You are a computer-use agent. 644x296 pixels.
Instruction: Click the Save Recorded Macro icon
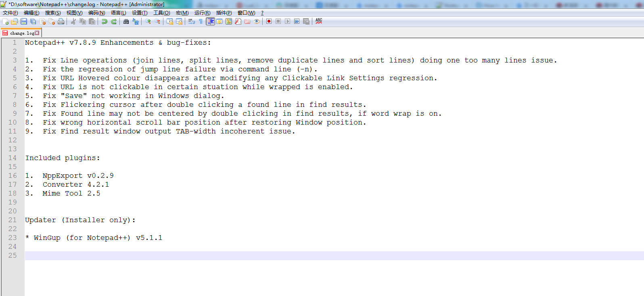point(306,21)
